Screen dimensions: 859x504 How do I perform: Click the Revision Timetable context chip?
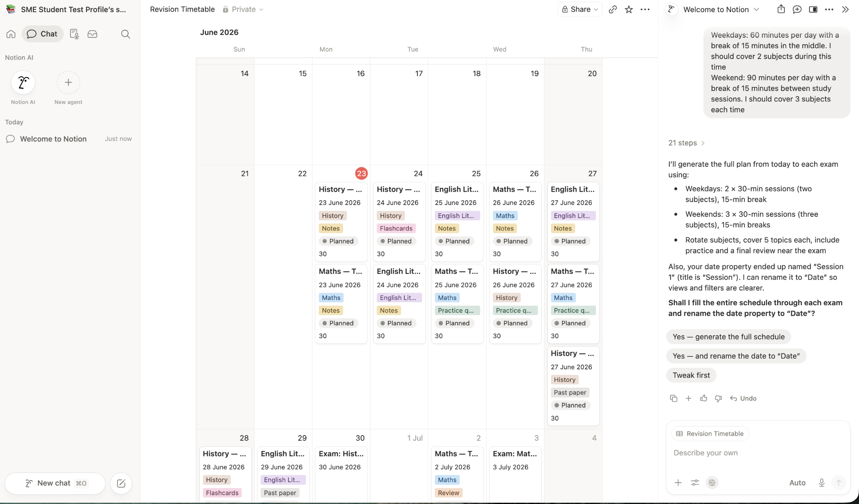[710, 434]
